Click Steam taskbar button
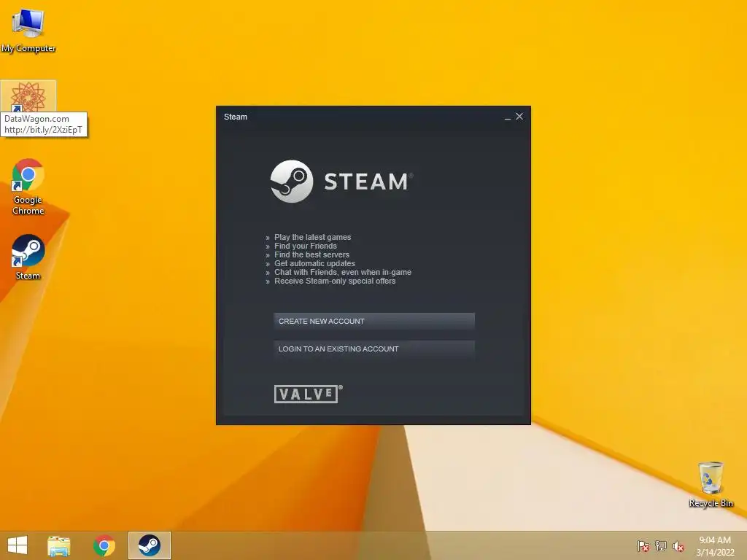The height and width of the screenshot is (560, 747). 149,545
